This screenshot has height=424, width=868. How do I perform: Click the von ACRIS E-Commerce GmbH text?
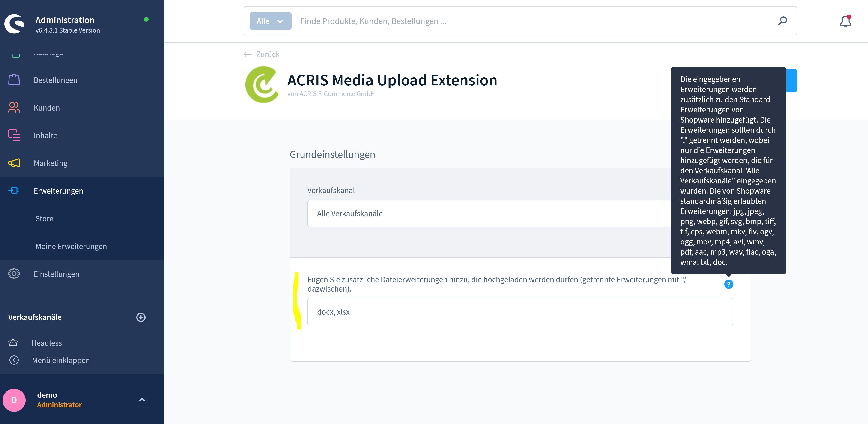click(x=331, y=94)
